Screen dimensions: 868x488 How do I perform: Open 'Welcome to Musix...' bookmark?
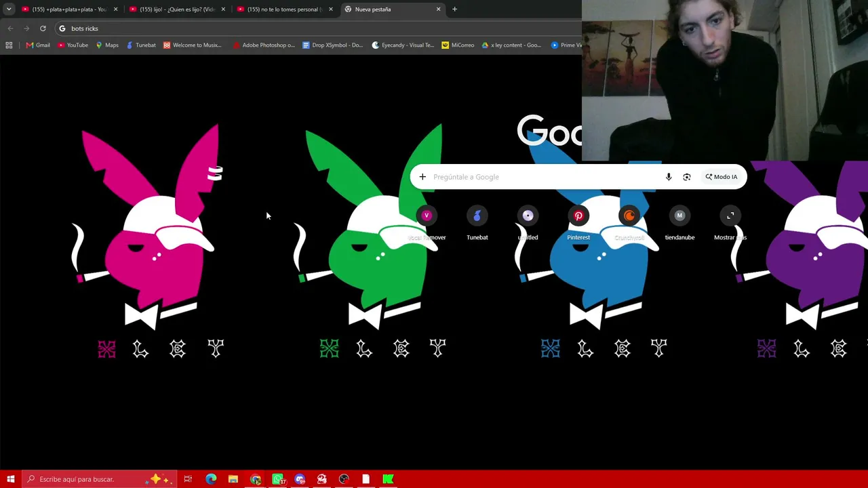[x=193, y=45]
